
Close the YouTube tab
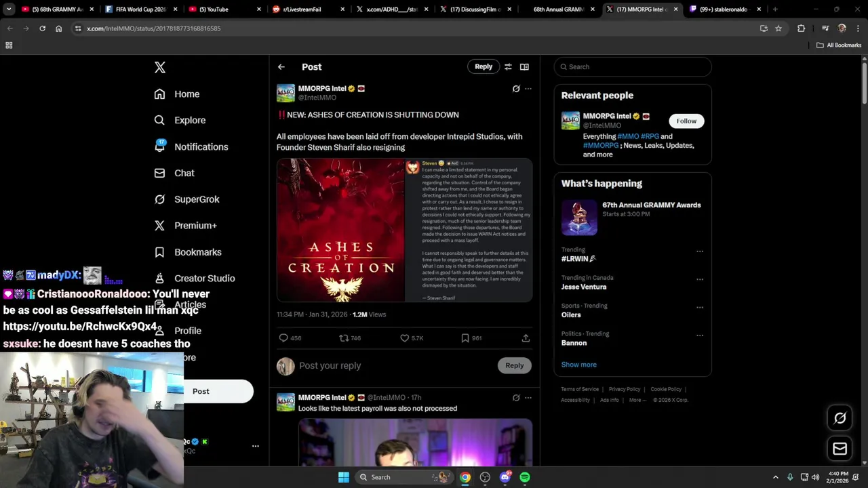[258, 9]
